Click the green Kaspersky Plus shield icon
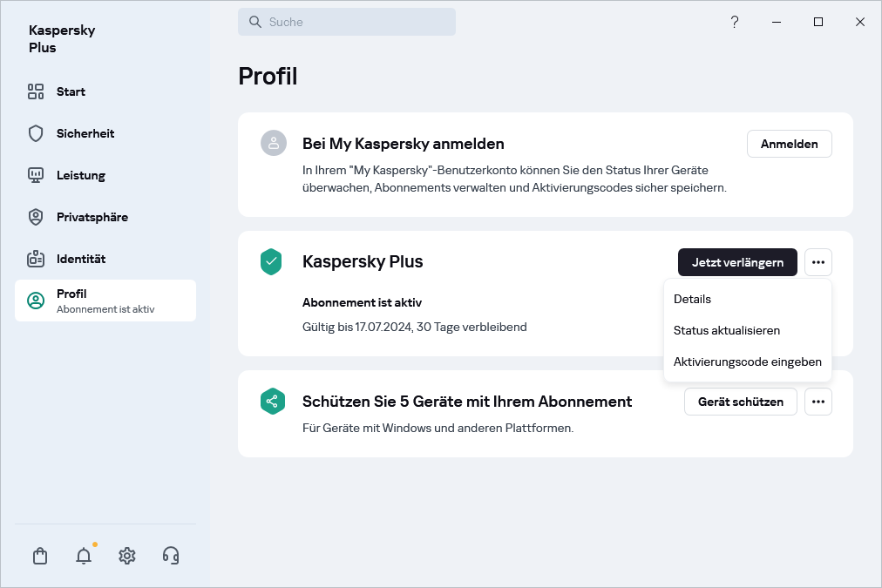This screenshot has height=588, width=882. pyautogui.click(x=272, y=262)
